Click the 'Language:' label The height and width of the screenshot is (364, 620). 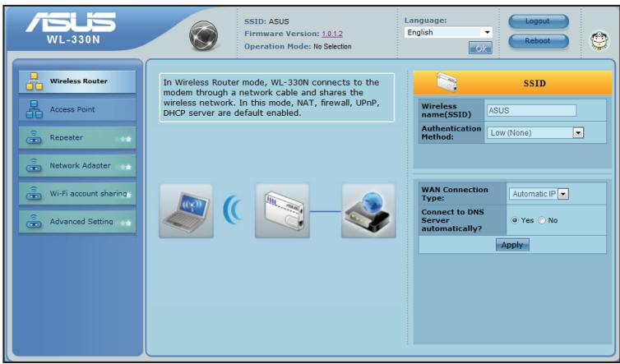425,21
